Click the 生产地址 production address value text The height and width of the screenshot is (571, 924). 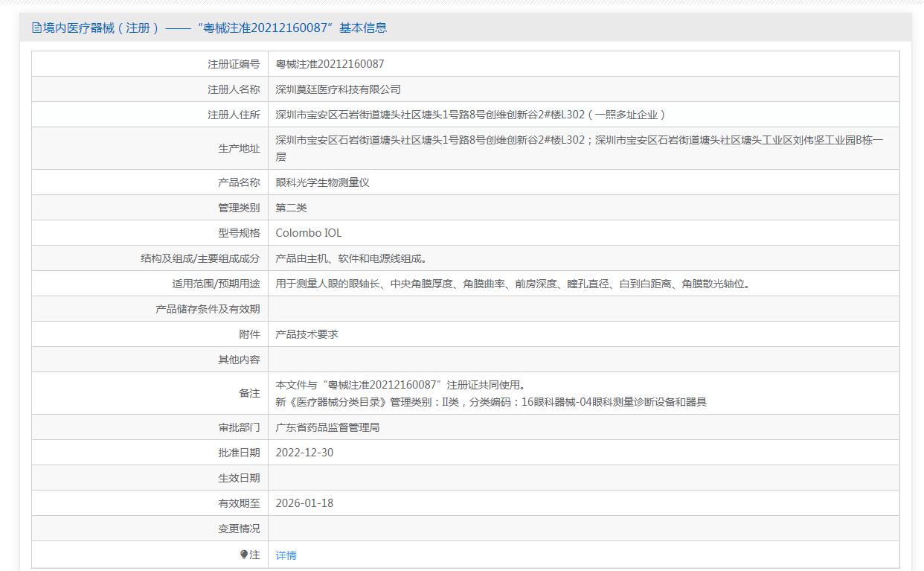pos(579,140)
